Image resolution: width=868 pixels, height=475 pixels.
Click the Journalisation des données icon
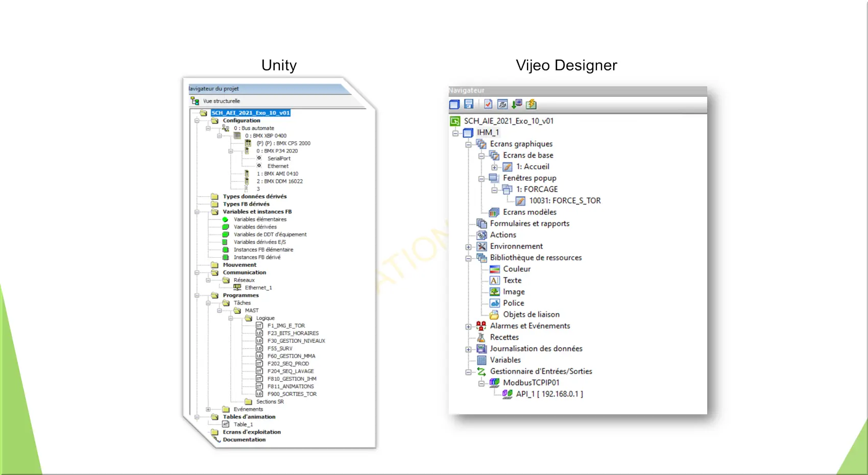tap(481, 348)
